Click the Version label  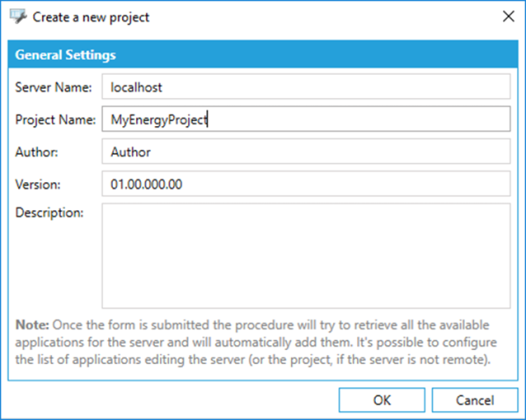(x=38, y=184)
